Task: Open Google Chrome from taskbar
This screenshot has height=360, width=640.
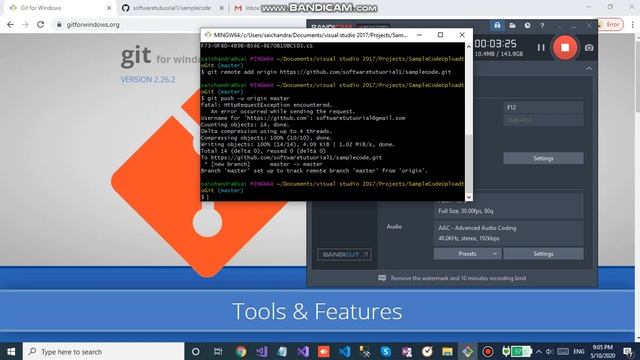Action: [241, 351]
